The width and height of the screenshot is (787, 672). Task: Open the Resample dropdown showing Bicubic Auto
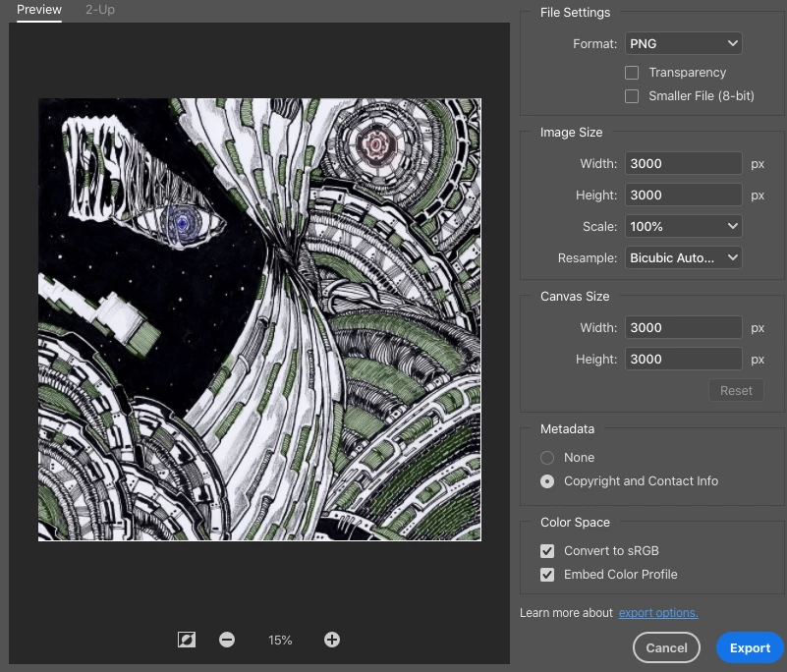[683, 258]
